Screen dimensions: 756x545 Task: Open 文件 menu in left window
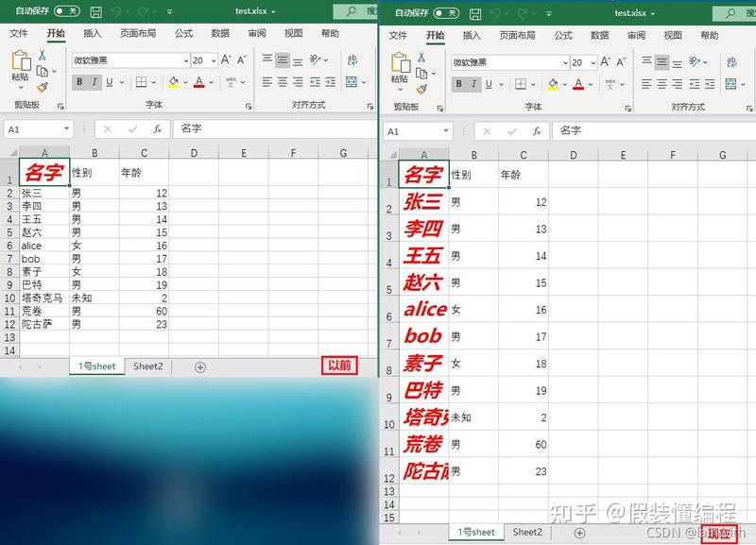point(19,33)
